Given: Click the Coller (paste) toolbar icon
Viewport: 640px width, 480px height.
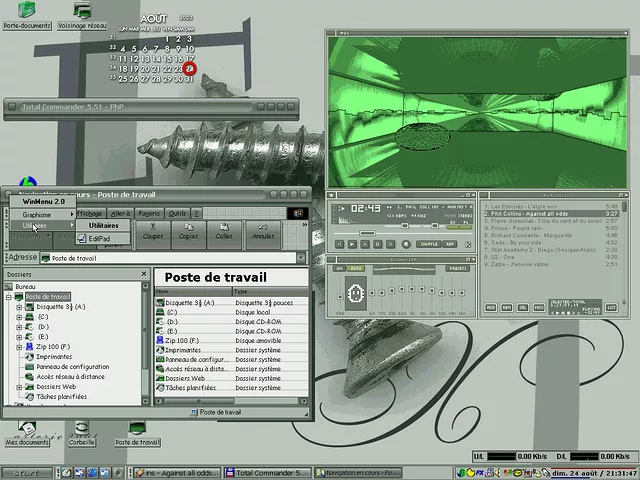Looking at the screenshot, I should (224, 232).
